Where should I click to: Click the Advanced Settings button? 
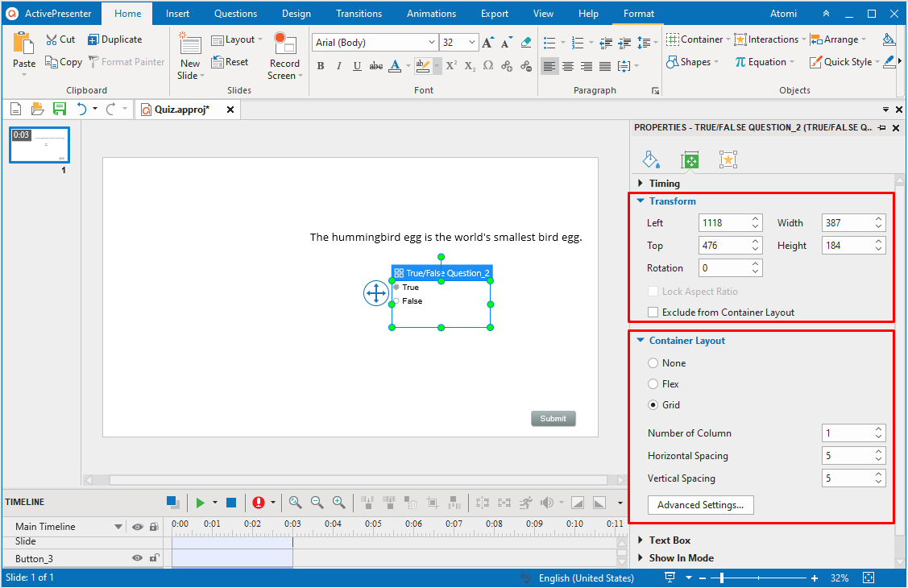[x=700, y=505]
